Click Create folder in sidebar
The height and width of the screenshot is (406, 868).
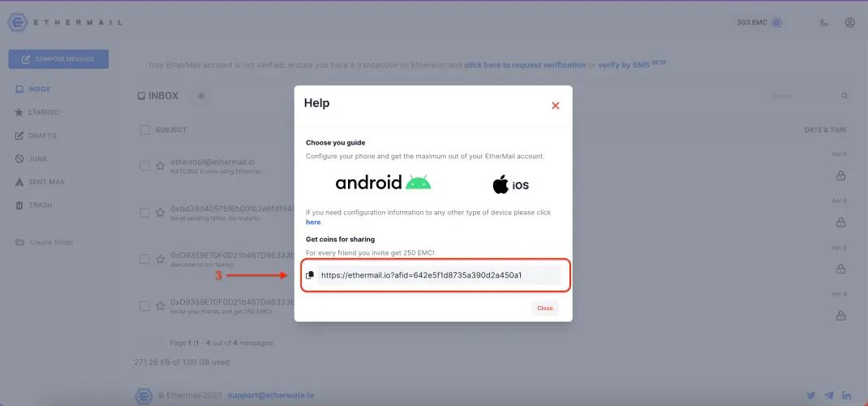pyautogui.click(x=45, y=242)
